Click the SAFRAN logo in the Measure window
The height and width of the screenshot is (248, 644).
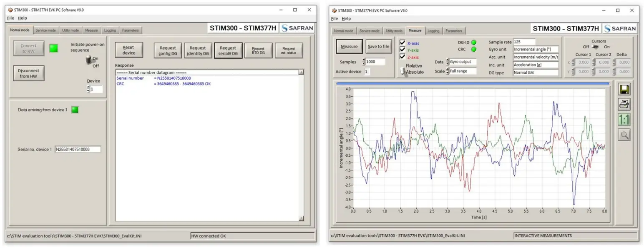pyautogui.click(x=619, y=28)
